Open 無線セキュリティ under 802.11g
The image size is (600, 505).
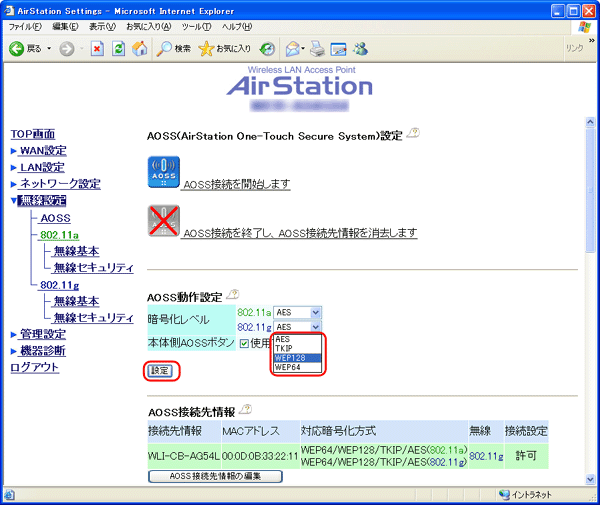coord(94,318)
